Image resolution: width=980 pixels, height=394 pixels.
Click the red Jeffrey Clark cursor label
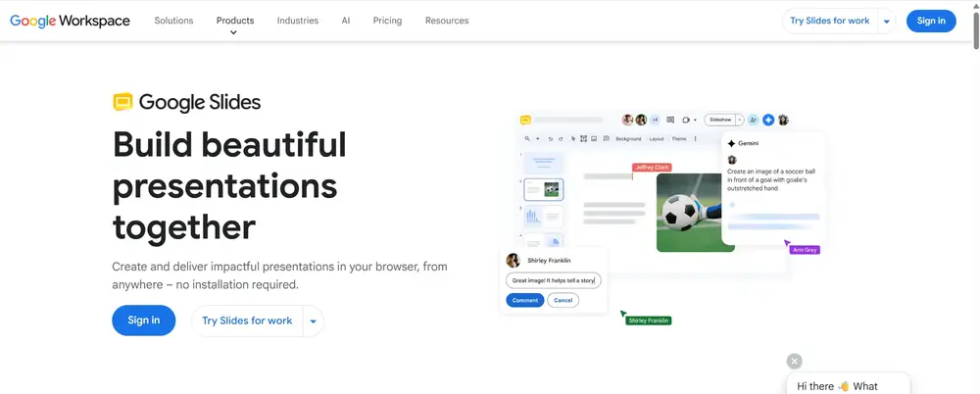click(652, 167)
